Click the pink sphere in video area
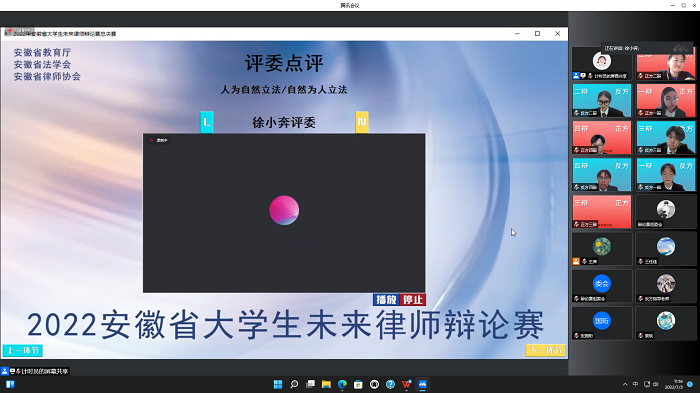700x393 pixels. [x=284, y=210]
